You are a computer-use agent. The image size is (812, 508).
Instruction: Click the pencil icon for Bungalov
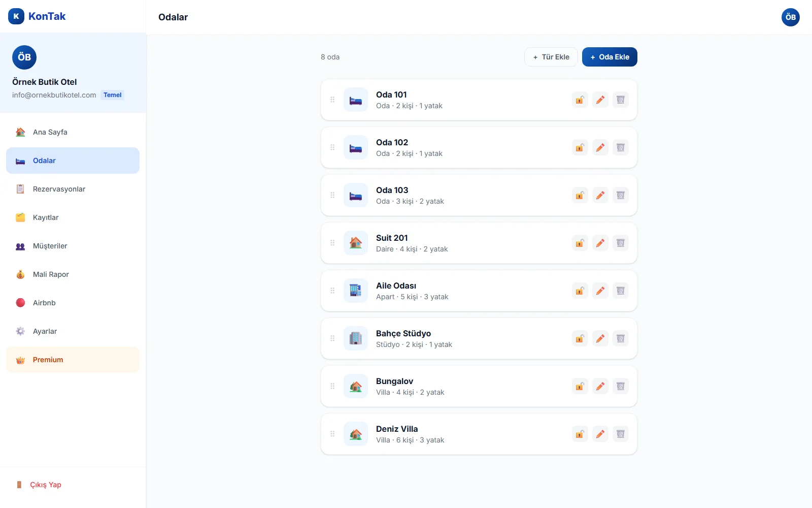coord(600,386)
